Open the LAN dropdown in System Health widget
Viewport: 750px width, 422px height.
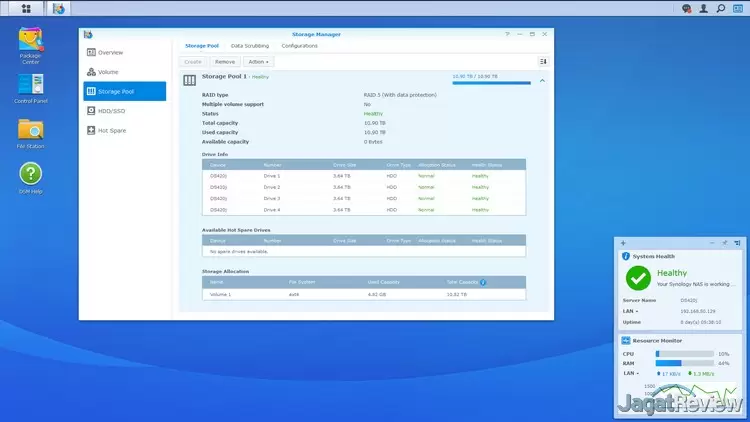click(630, 311)
